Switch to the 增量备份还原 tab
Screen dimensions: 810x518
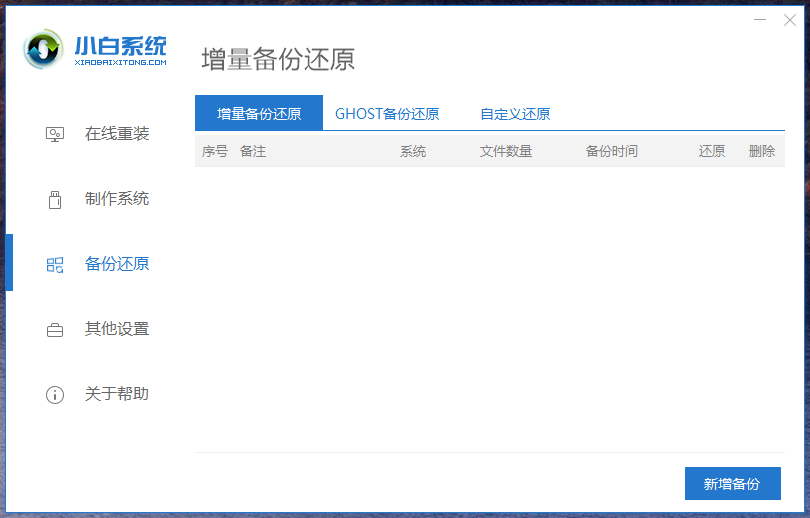pos(259,113)
